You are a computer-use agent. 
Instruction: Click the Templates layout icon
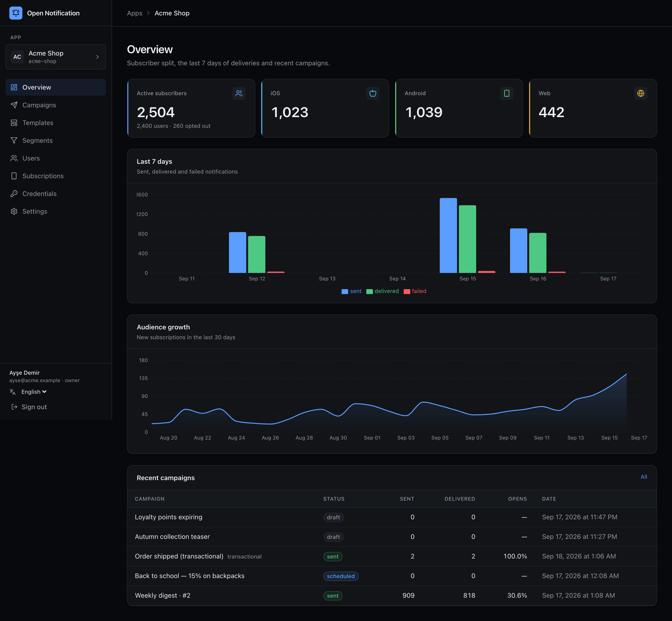tap(14, 123)
